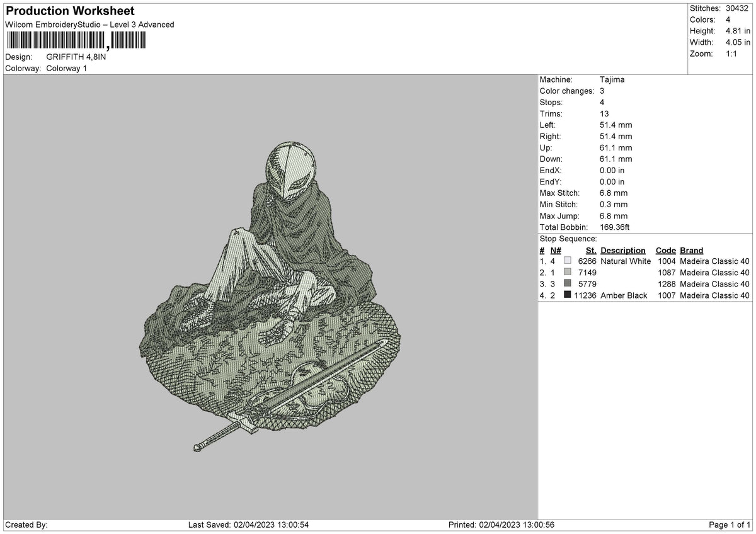Click the Production Worksheet title

[70, 11]
